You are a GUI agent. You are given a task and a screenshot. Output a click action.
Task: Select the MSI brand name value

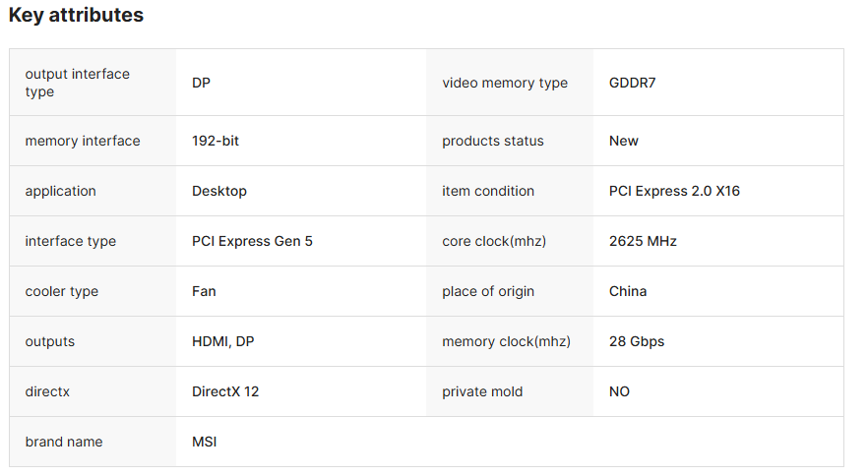click(205, 443)
